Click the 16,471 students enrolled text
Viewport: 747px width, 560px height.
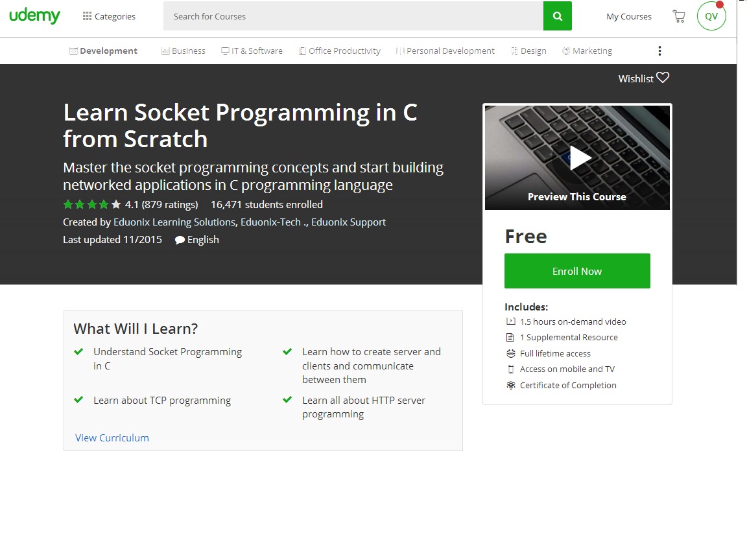point(267,205)
